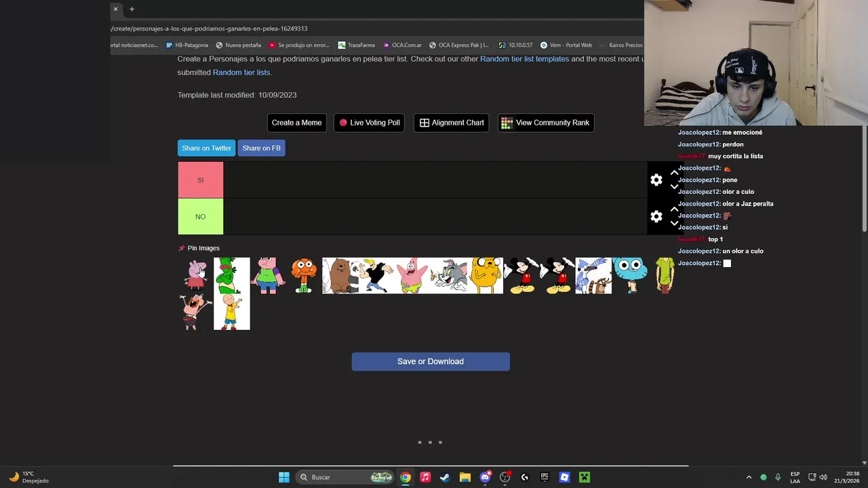The width and height of the screenshot is (868, 488).
Task: Click the green NO tier label
Action: coord(200,217)
